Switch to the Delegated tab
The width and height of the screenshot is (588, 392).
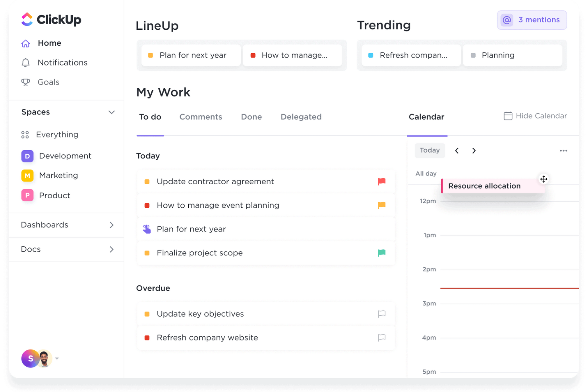(301, 117)
